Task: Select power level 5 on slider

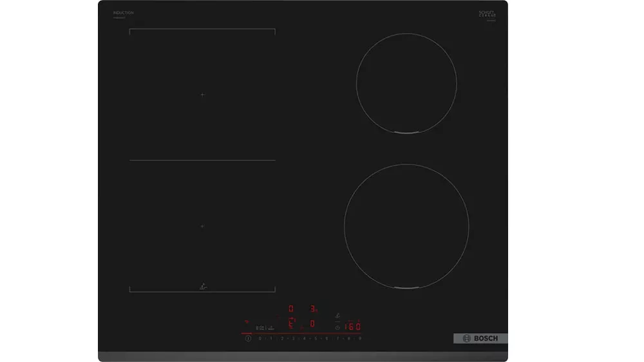Action: [316, 339]
